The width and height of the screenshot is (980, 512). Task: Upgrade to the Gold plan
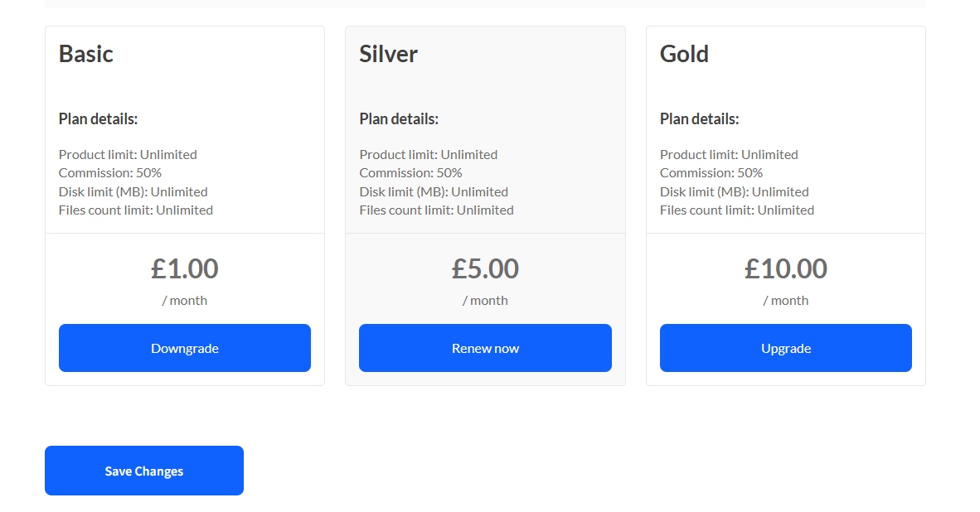(786, 348)
